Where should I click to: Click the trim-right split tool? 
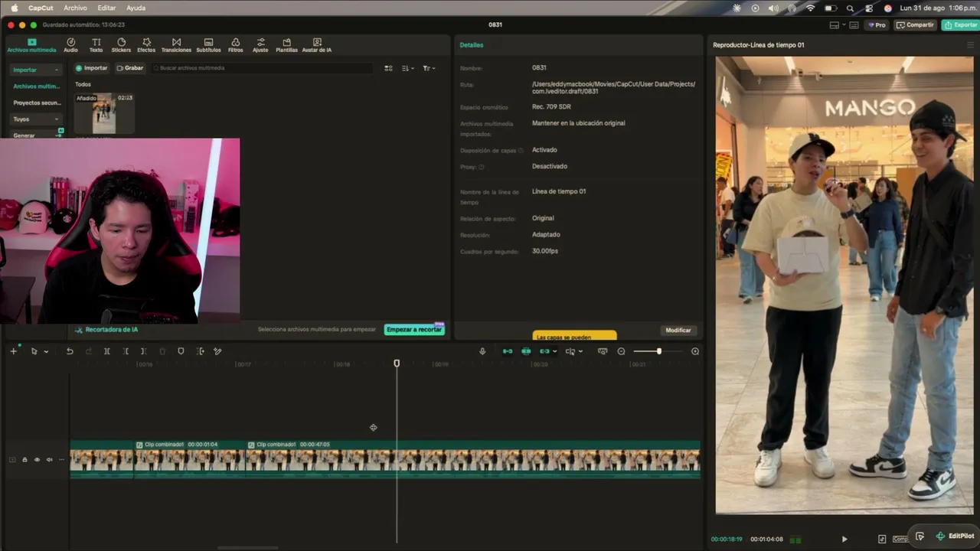pyautogui.click(x=143, y=351)
